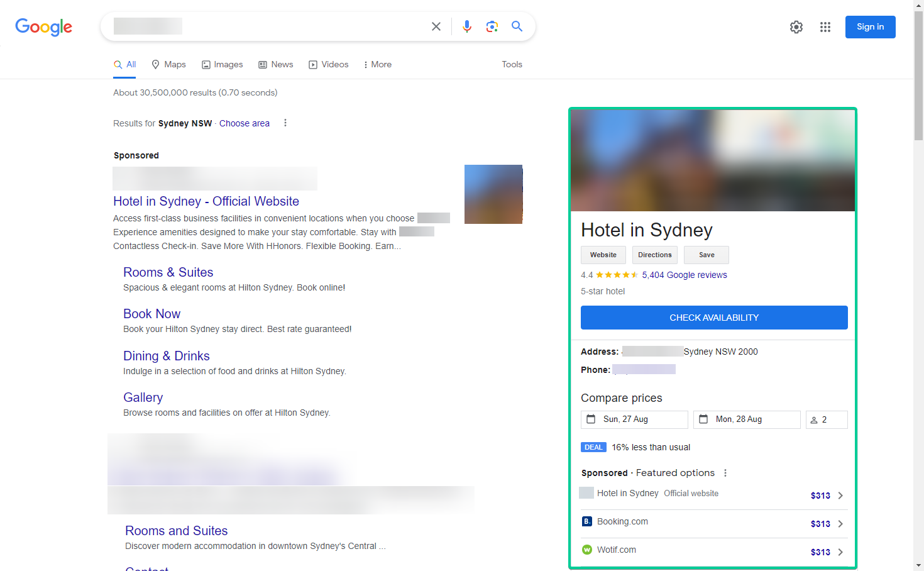The width and height of the screenshot is (924, 571).
Task: Expand the Booking.com price chevron
Action: [x=840, y=524]
